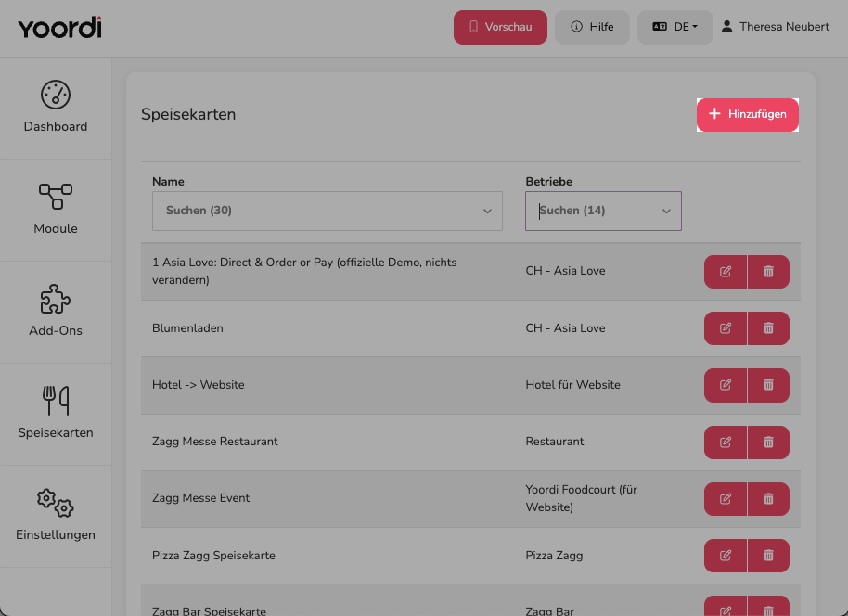The width and height of the screenshot is (848, 616).
Task: Edit the Zagg Messe Event entry
Action: point(726,498)
